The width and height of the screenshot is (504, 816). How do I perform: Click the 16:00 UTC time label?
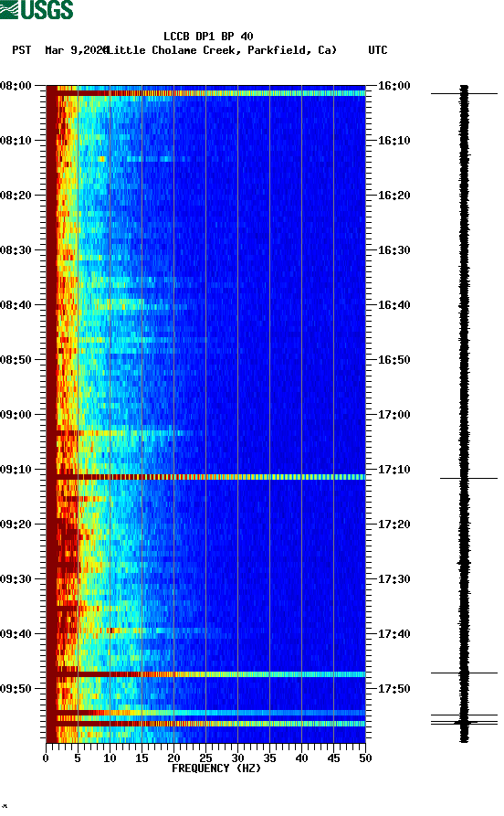pos(394,85)
